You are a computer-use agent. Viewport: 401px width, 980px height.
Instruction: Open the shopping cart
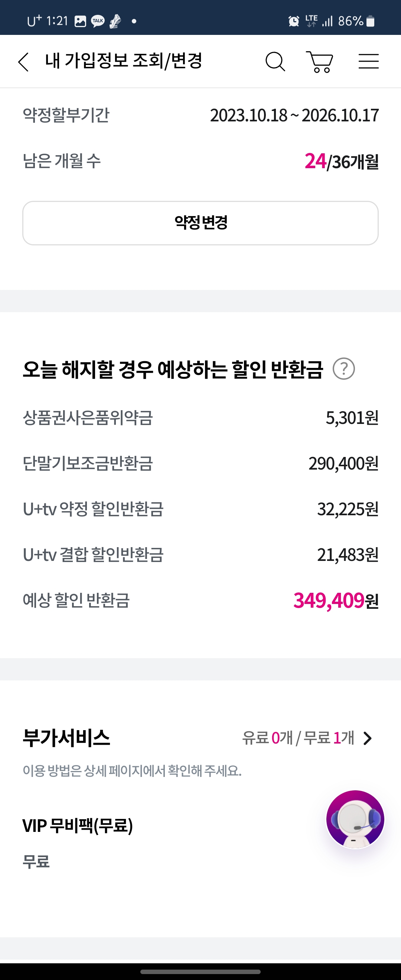point(320,62)
